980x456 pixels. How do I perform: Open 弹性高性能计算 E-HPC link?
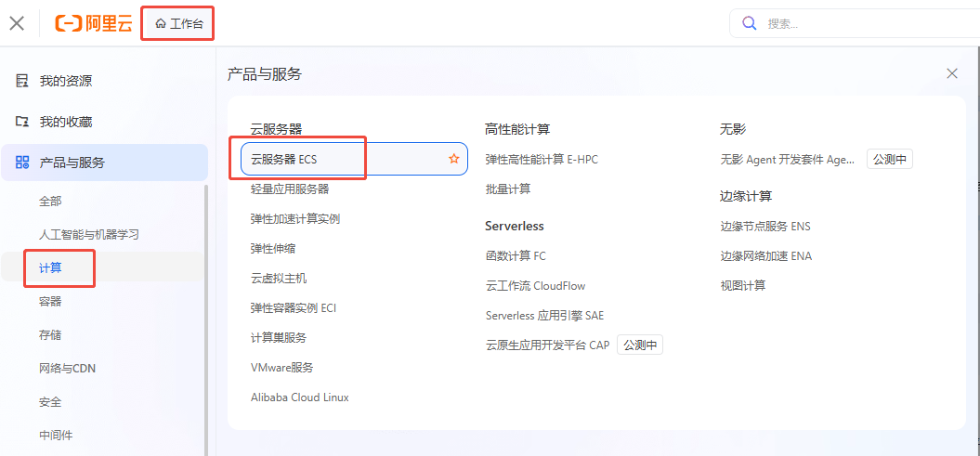coord(542,160)
